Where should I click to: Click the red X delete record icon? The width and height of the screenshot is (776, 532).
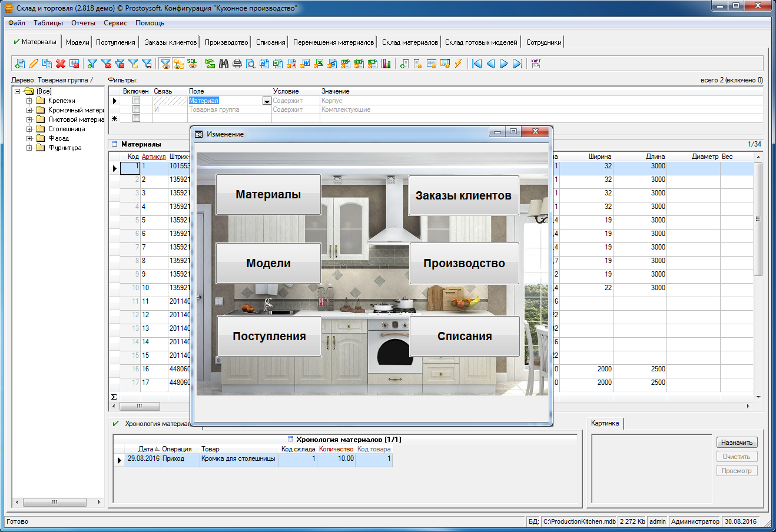tap(61, 64)
